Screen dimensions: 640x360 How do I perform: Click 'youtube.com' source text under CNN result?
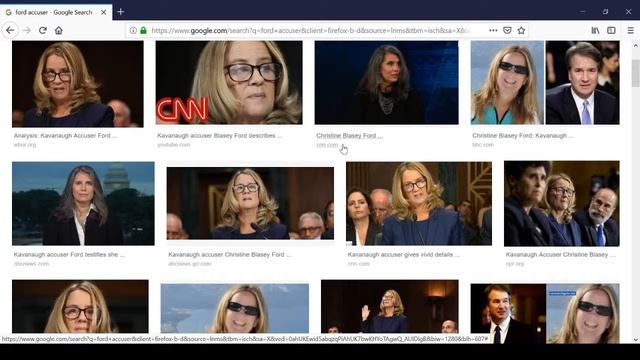(173, 145)
